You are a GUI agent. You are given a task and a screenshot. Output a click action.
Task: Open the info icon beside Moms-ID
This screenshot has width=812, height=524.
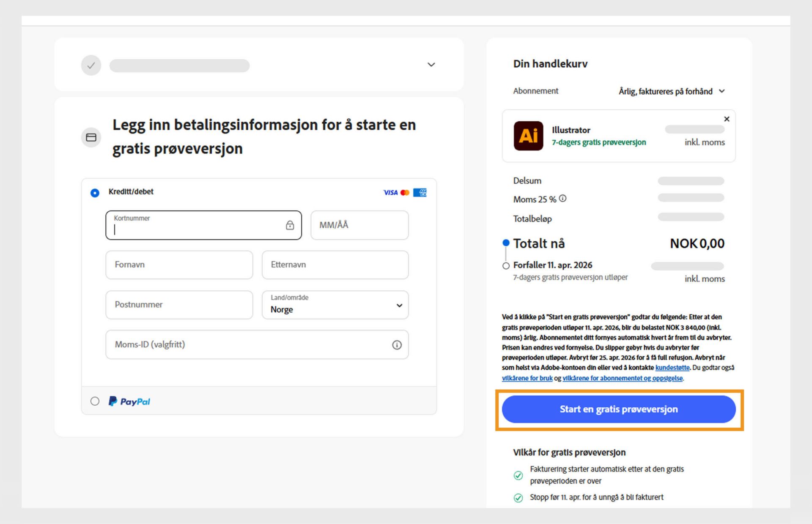[x=396, y=345]
